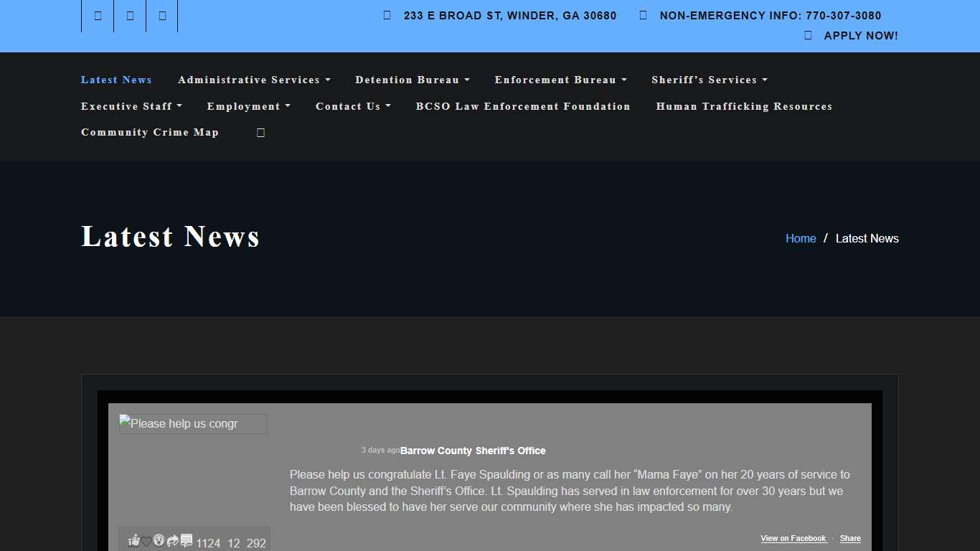980x551 pixels.
Task: Click the phone icon next to non-emergency info
Action: (642, 15)
